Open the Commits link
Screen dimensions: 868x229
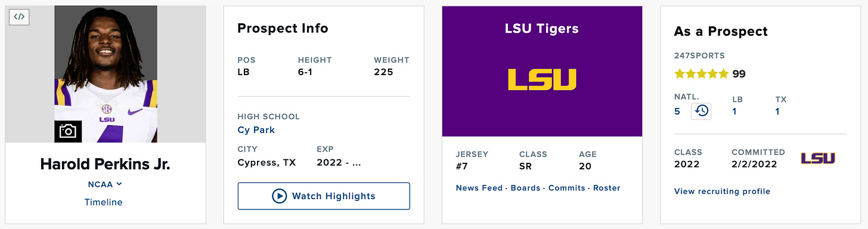tap(567, 188)
